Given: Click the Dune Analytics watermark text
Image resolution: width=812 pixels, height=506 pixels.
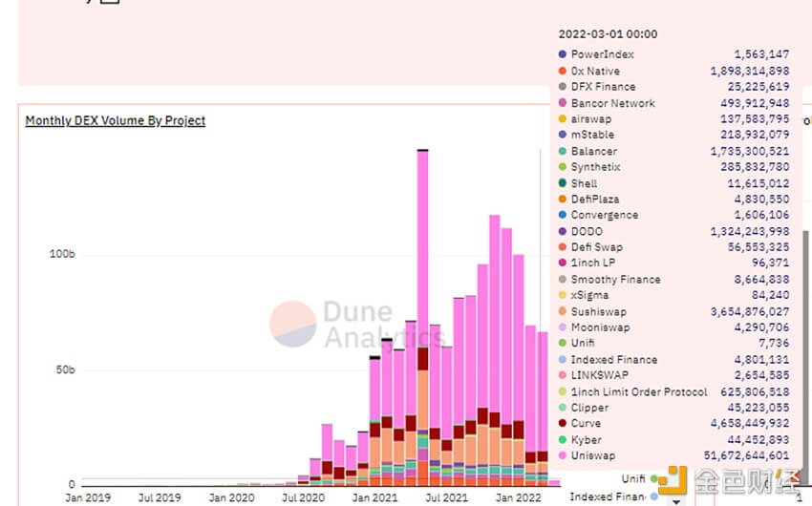Looking at the screenshot, I should tap(383, 325).
